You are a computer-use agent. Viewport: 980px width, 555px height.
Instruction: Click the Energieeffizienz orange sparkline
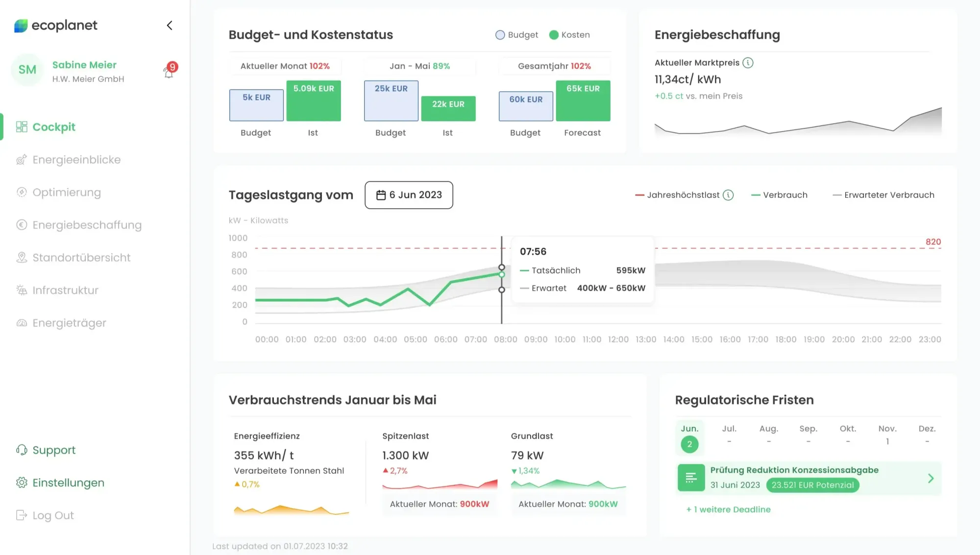(292, 509)
